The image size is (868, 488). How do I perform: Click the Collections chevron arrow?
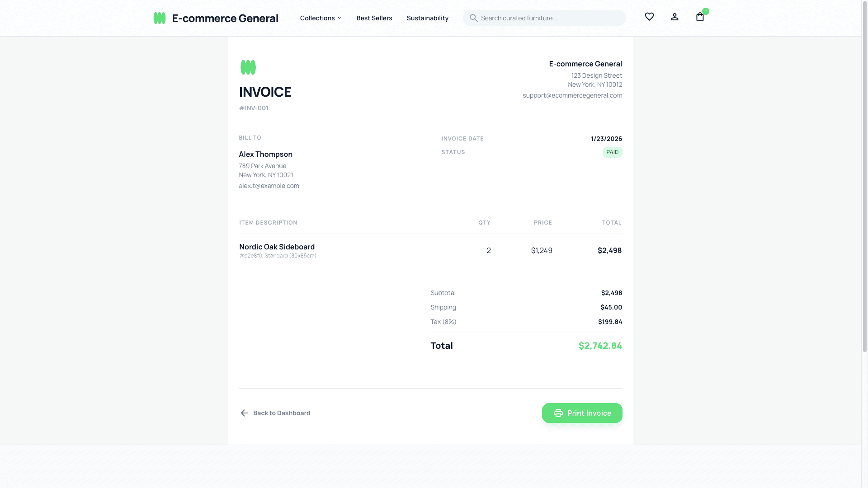(339, 18)
